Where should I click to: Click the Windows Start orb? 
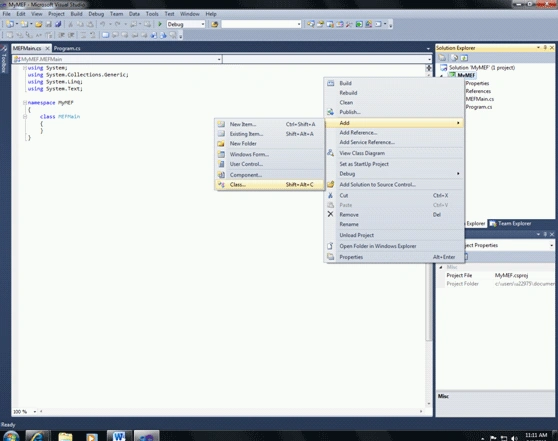coord(11,436)
